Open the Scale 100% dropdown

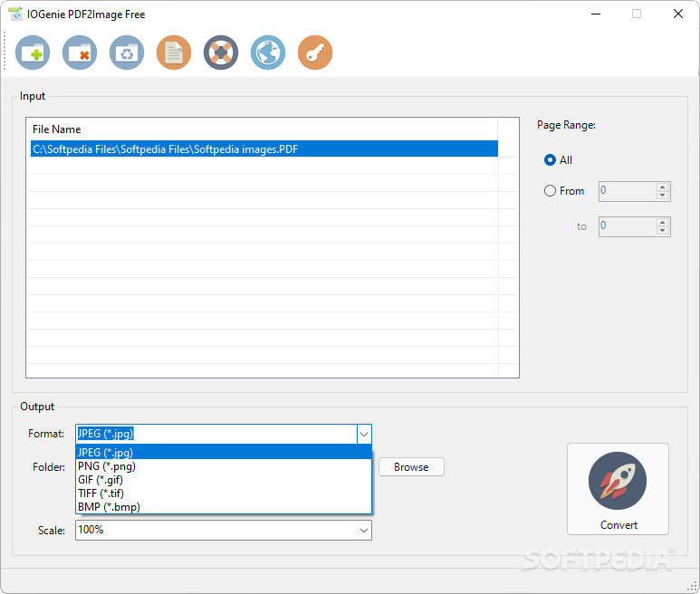click(223, 531)
